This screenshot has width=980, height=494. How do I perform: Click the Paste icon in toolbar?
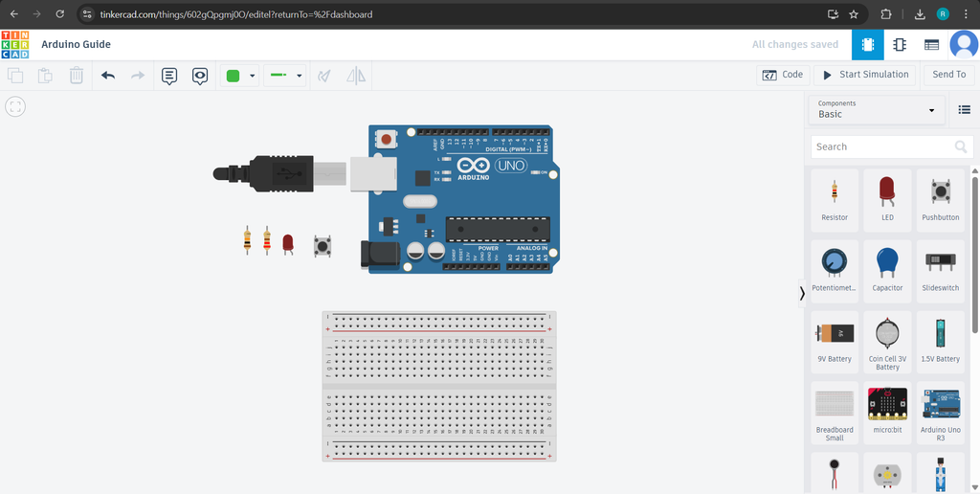[x=45, y=76]
